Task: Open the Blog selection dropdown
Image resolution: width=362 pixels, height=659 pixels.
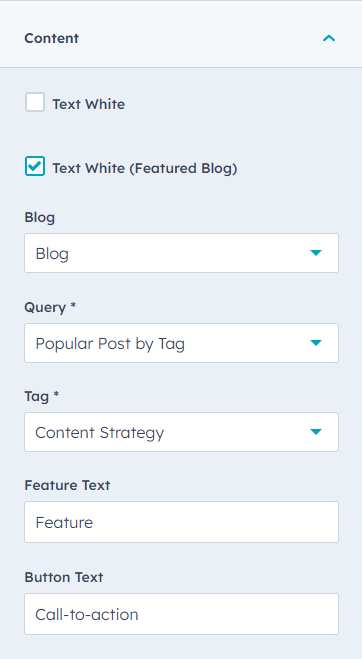Action: click(181, 253)
